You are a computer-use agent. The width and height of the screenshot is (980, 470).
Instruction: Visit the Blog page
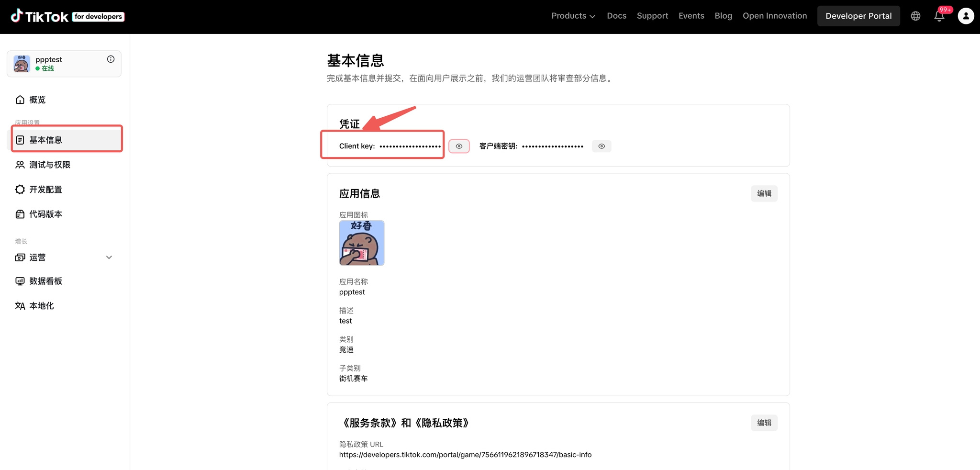(723, 16)
